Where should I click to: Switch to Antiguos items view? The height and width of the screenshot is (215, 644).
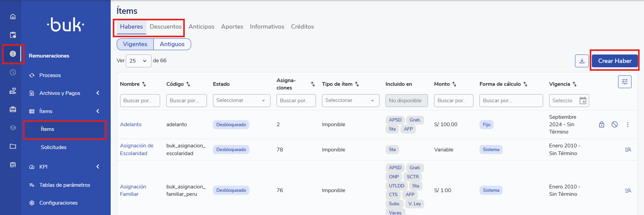click(x=172, y=44)
